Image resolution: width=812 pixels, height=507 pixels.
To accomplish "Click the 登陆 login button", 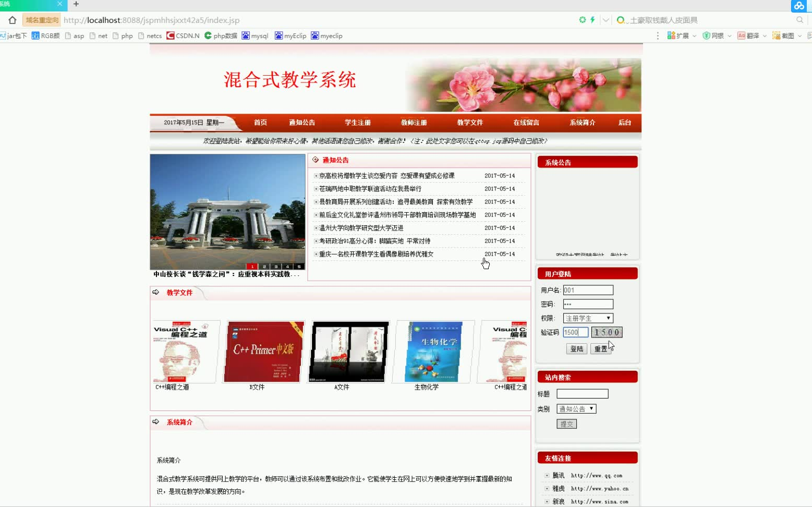I will coord(576,348).
